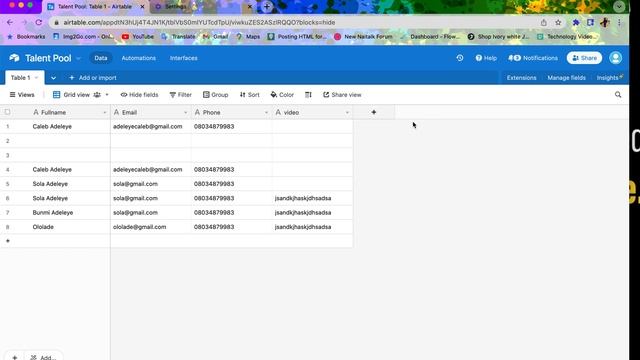Click the browser back arrow
This screenshot has width=640, height=360.
point(10,22)
